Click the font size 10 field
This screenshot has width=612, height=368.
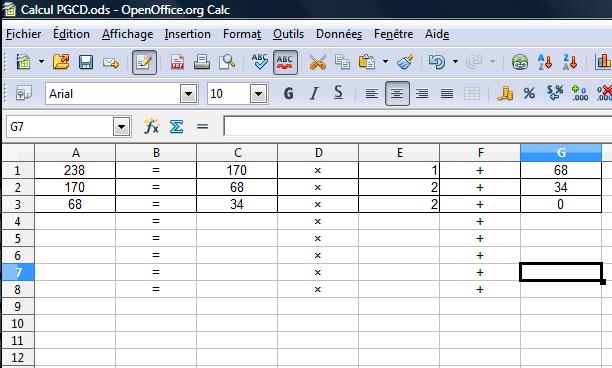[229, 94]
